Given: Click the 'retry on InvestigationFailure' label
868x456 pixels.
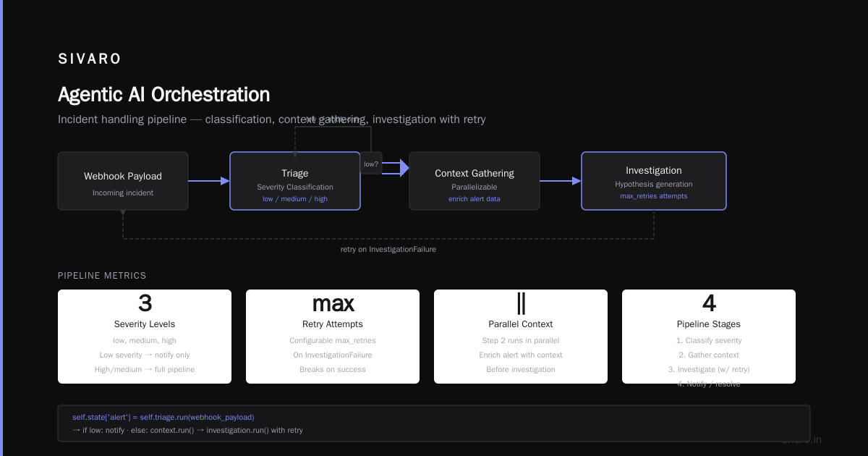Looking at the screenshot, I should (x=388, y=249).
